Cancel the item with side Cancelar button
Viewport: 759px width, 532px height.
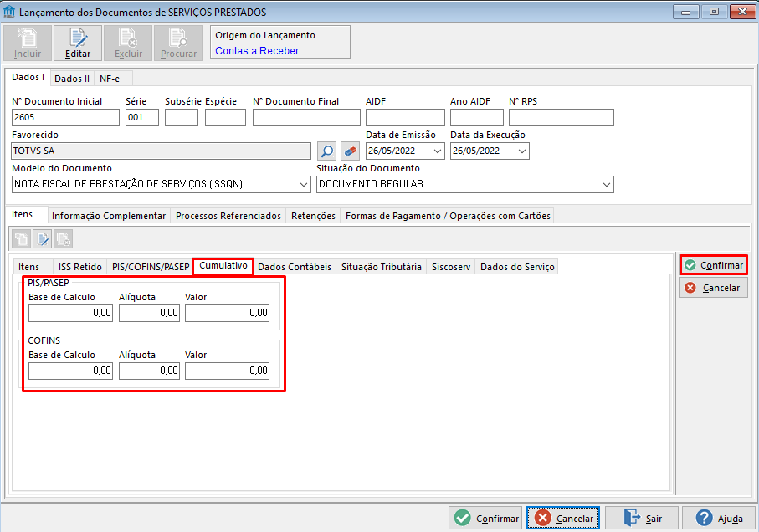pyautogui.click(x=714, y=288)
